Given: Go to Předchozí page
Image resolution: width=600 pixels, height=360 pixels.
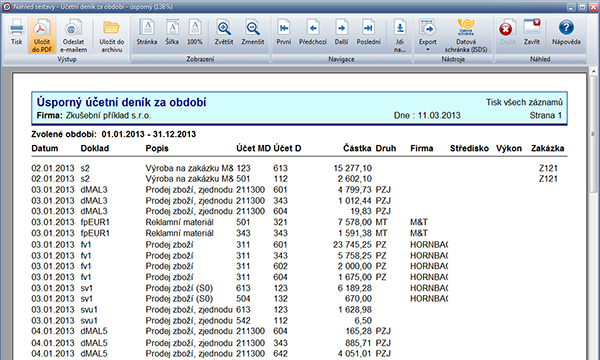Looking at the screenshot, I should 313,32.
